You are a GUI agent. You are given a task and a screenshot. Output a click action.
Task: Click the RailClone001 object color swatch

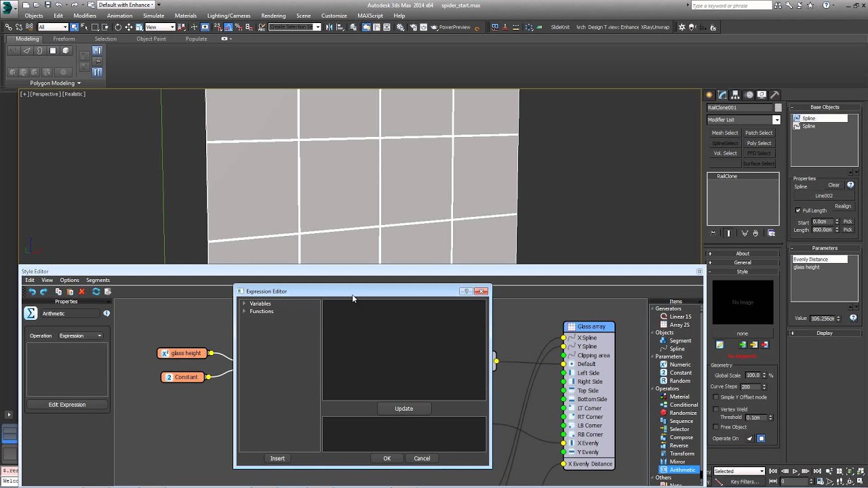click(778, 107)
